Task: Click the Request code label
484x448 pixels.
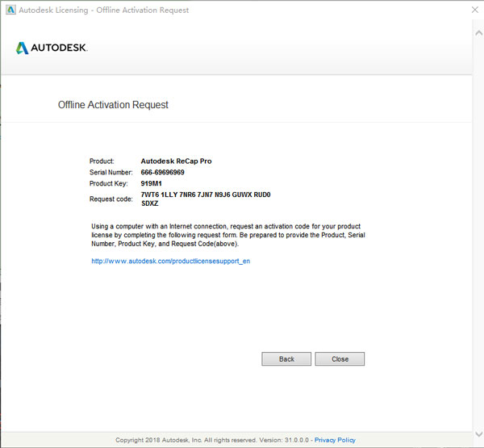Action: point(111,199)
